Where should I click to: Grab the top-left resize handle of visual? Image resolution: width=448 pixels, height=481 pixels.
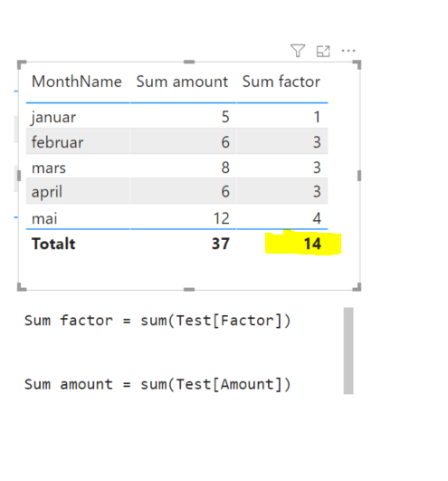pyautogui.click(x=22, y=64)
